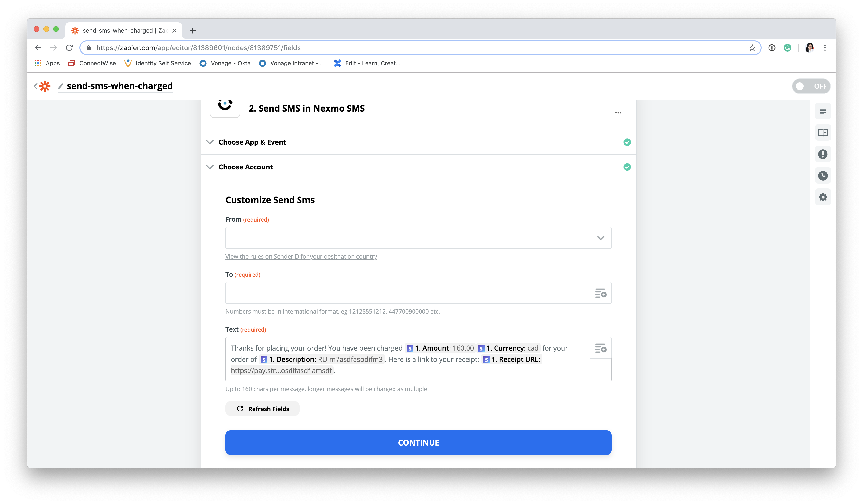This screenshot has width=863, height=504.
Task: Open task history clock icon in sidebar
Action: click(x=823, y=176)
